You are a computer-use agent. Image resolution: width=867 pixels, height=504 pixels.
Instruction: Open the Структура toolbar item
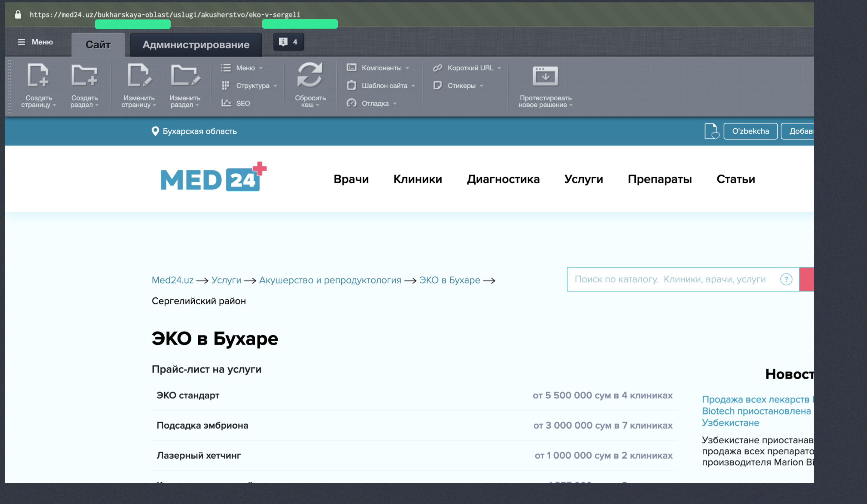point(249,86)
